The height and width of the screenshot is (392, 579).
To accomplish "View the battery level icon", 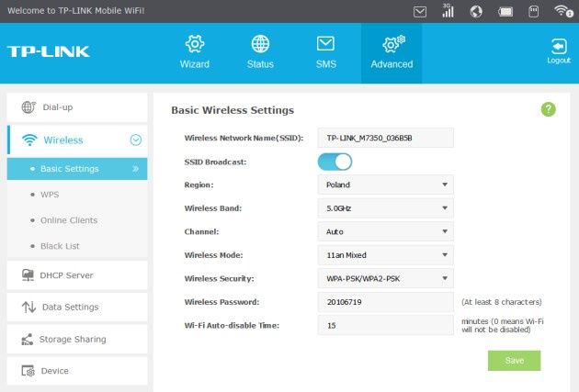I will pos(505,12).
